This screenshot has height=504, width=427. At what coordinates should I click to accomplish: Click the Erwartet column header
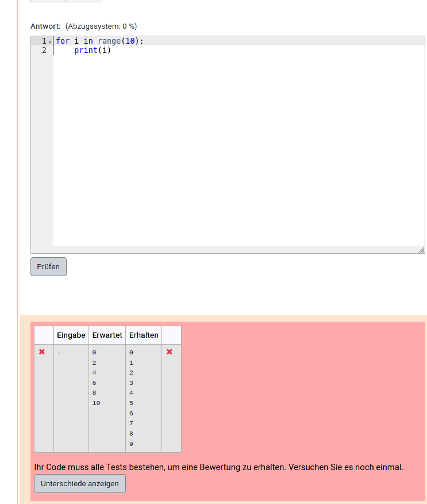(x=107, y=335)
